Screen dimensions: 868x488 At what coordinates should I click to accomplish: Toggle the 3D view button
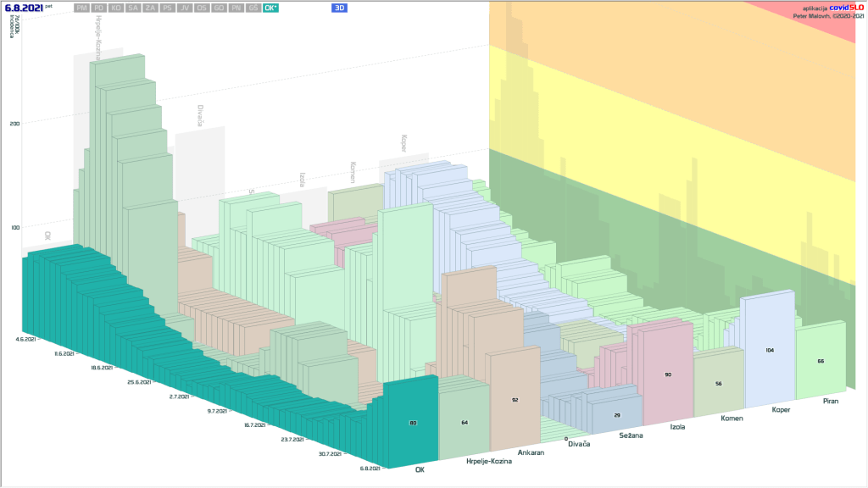click(x=340, y=8)
